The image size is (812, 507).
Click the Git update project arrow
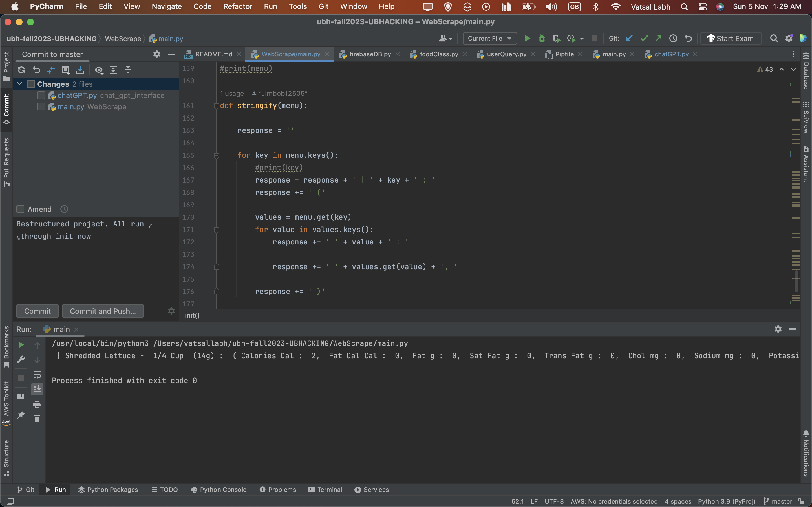630,39
